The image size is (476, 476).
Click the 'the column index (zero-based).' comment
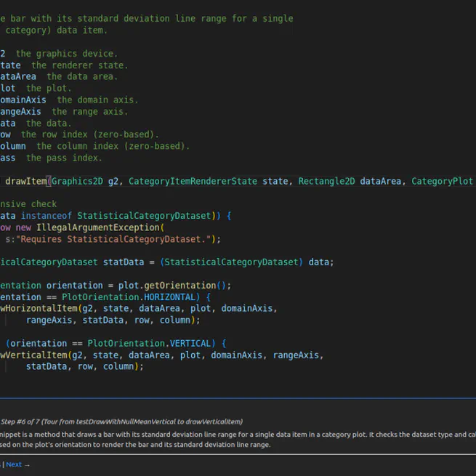click(x=113, y=146)
